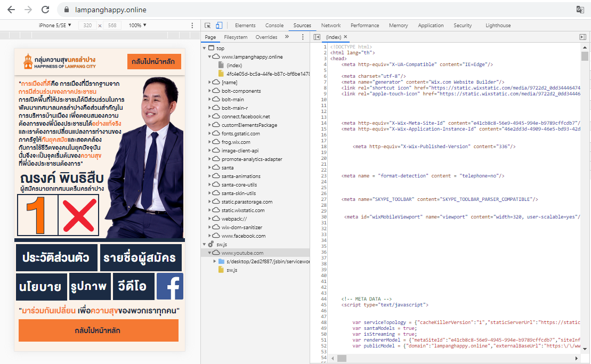Viewport: 591px width, 364px height.
Task: Click the debugger pane toggle icon at right
Action: [x=582, y=37]
